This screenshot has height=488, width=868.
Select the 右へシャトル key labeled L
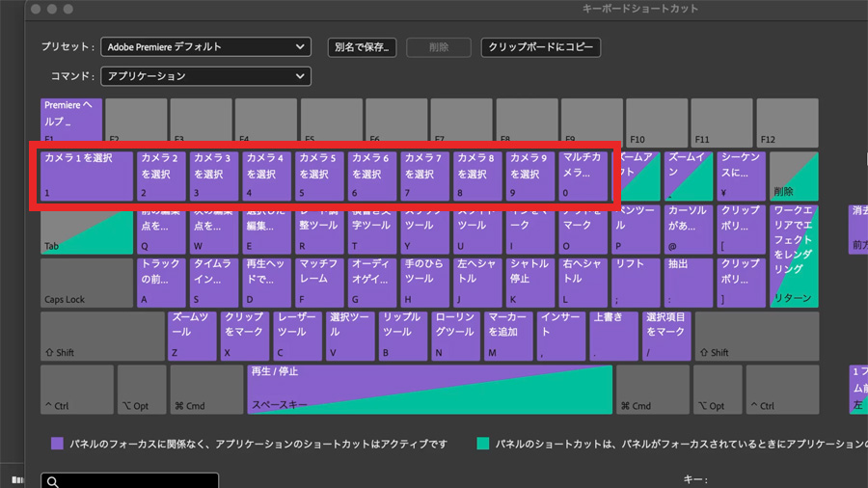pos(583,283)
